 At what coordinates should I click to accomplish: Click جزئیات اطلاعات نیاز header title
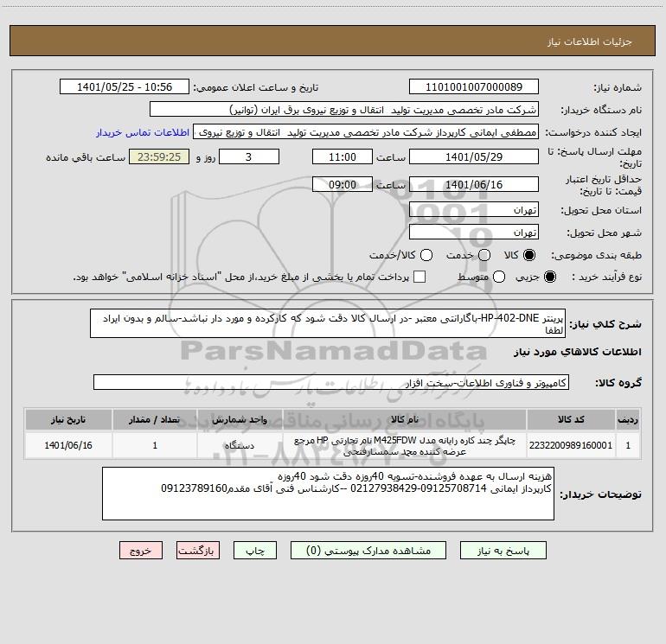click(590, 41)
